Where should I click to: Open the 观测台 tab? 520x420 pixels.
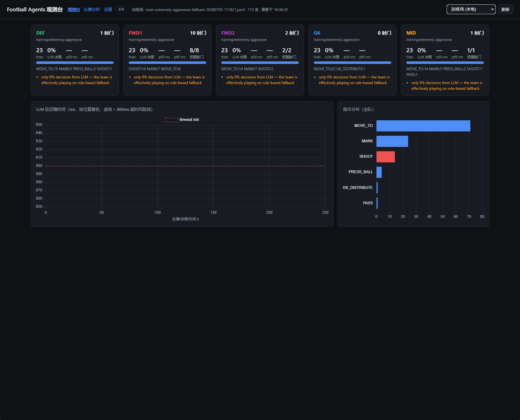pyautogui.click(x=74, y=9)
